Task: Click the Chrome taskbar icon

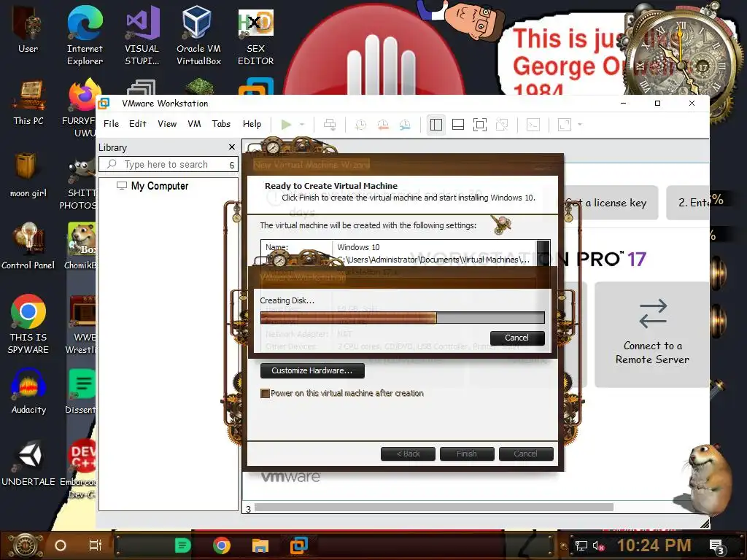Action: point(222,545)
